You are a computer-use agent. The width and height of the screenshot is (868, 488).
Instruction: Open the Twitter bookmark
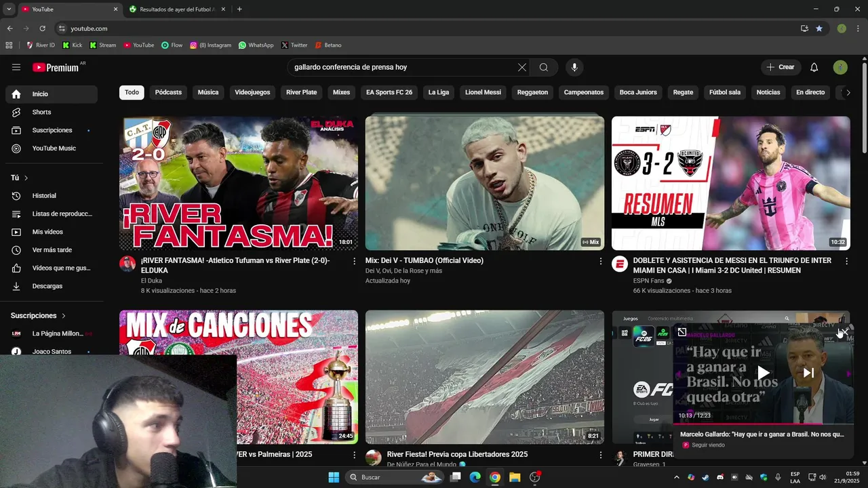click(x=294, y=45)
